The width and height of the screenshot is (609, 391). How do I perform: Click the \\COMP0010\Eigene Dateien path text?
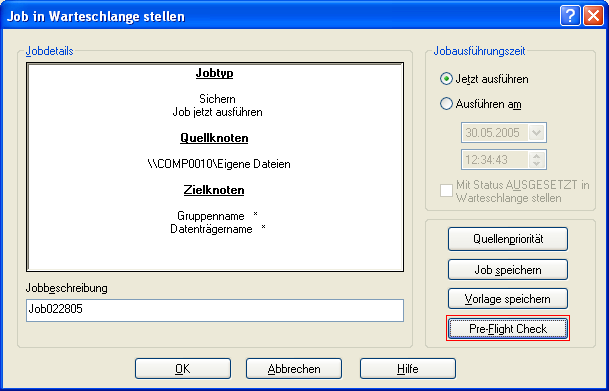click(x=219, y=164)
